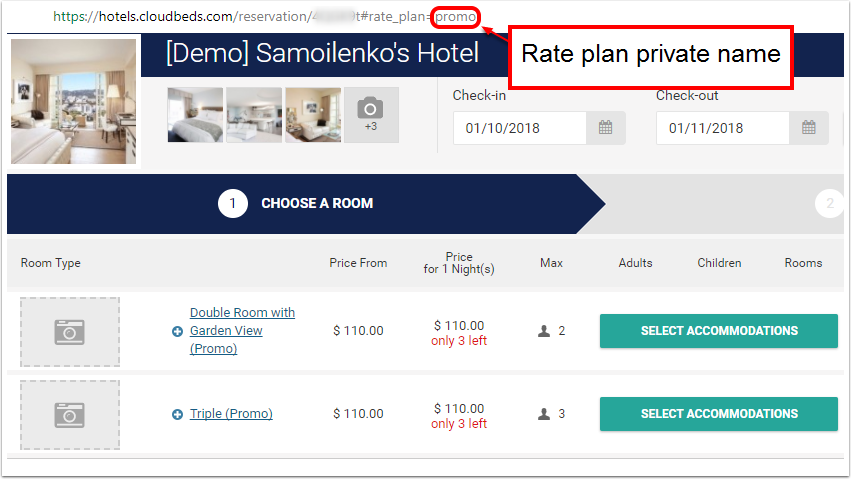Image resolution: width=851 pixels, height=479 pixels.
Task: View the first bedroom thumbnail photo
Action: [x=195, y=115]
